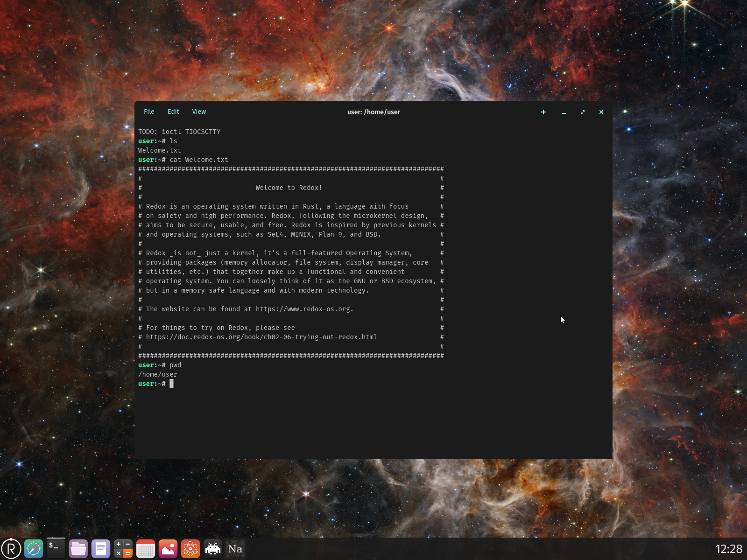The height and width of the screenshot is (560, 747).
Task: Open the File menu
Action: pos(149,112)
